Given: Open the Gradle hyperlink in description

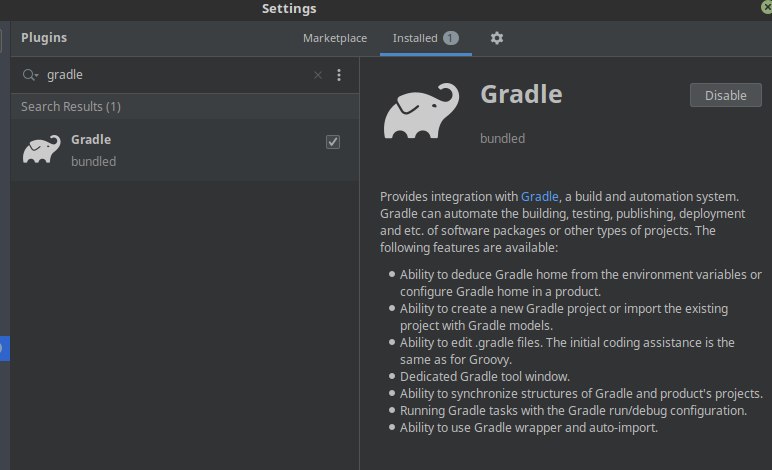Looking at the screenshot, I should tap(540, 196).
